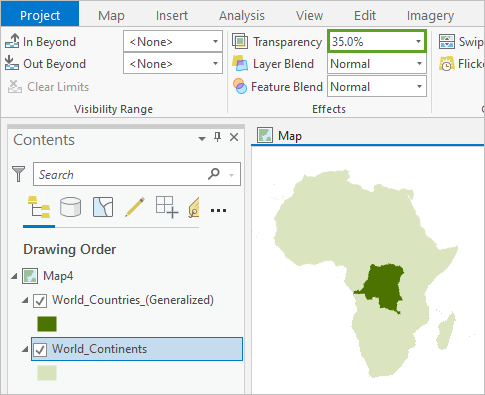
Task: Select the Swipe tool icon
Action: (447, 41)
